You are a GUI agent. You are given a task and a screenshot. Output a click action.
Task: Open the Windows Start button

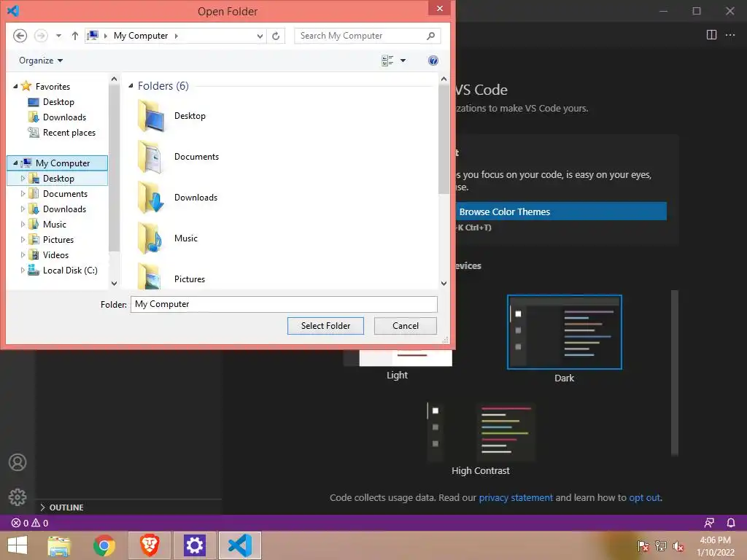point(18,545)
